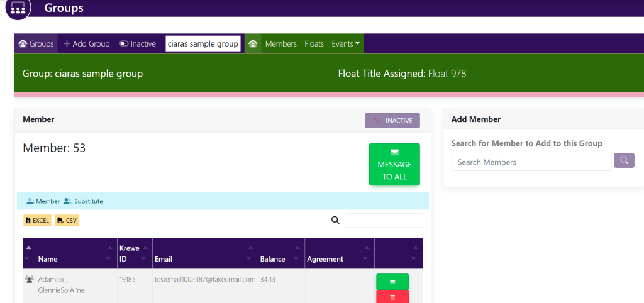Toggle the INACTIVE button in Member panel
644x303 pixels.
tap(392, 120)
